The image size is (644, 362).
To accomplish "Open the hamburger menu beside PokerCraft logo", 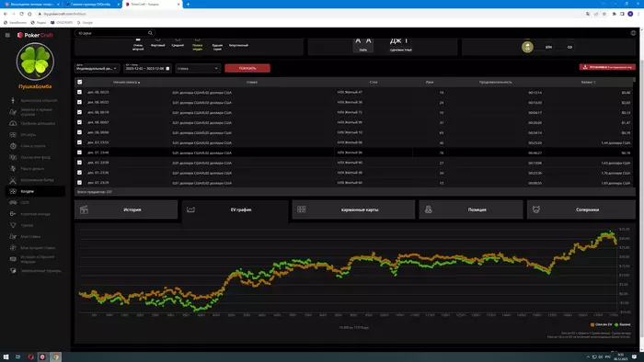I will click(7, 35).
